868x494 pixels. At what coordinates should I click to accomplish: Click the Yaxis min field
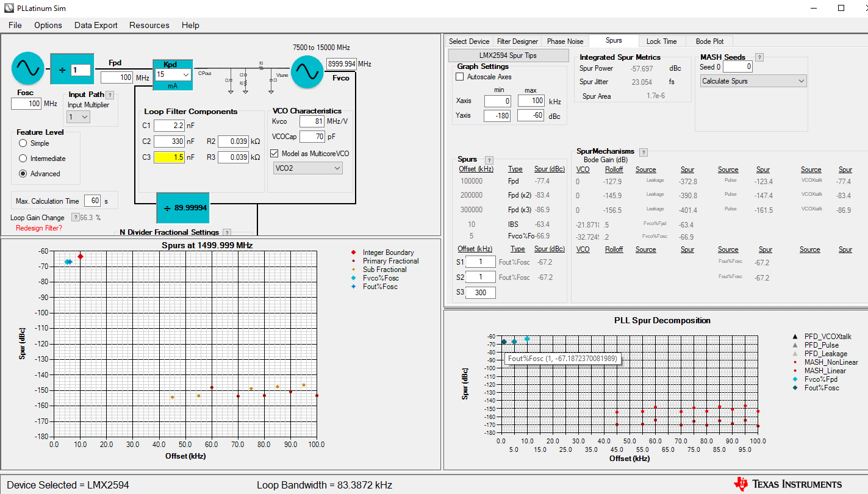pyautogui.click(x=497, y=115)
